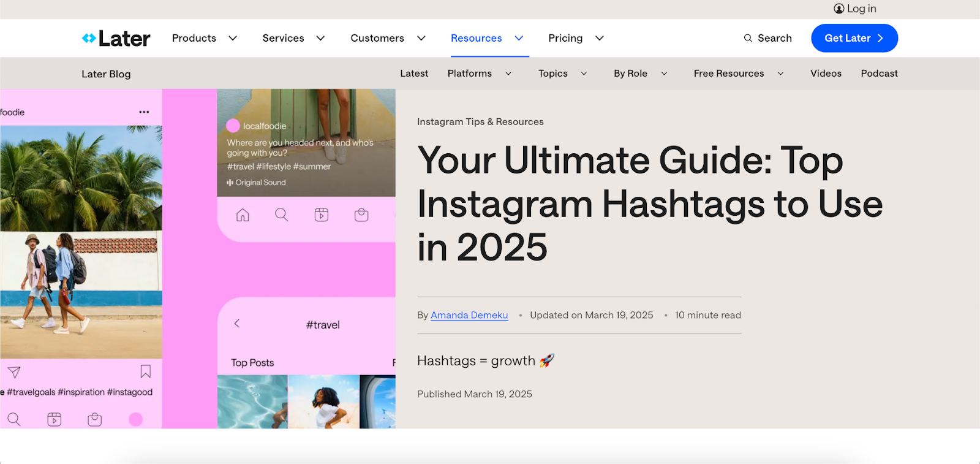The image size is (980, 464).
Task: Click Instagram Tips & Resources category
Action: click(x=480, y=122)
